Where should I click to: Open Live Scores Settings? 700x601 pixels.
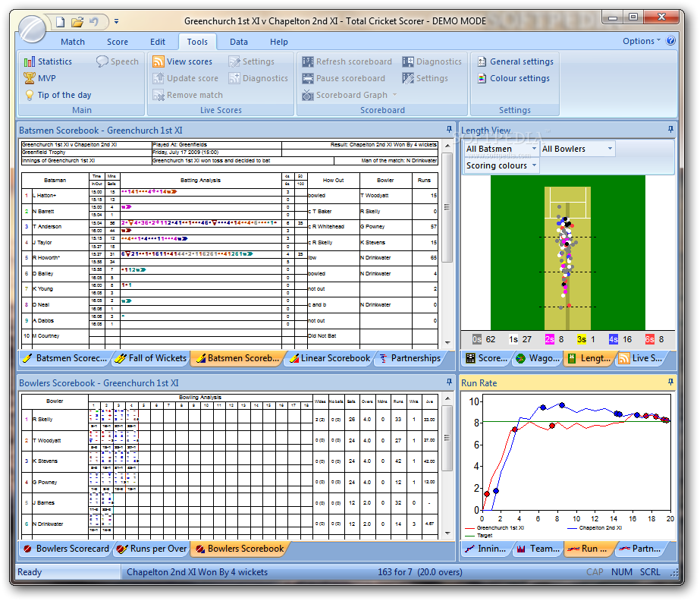tap(252, 61)
